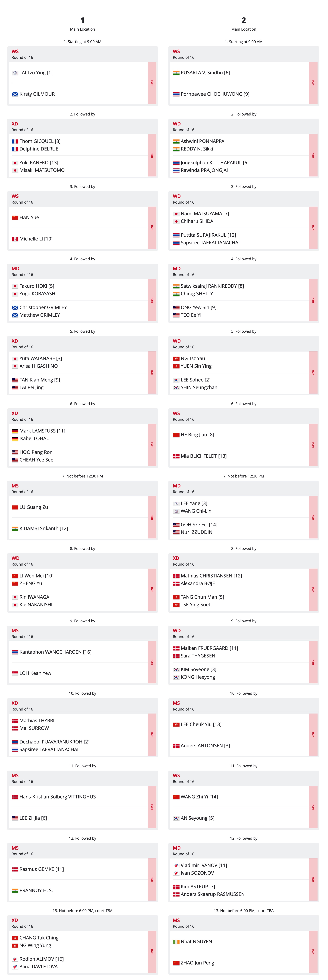The width and height of the screenshot is (328, 980).
Task: View H2H for Rasmus GEMKE vs PRANNOY
Action: 152,880
